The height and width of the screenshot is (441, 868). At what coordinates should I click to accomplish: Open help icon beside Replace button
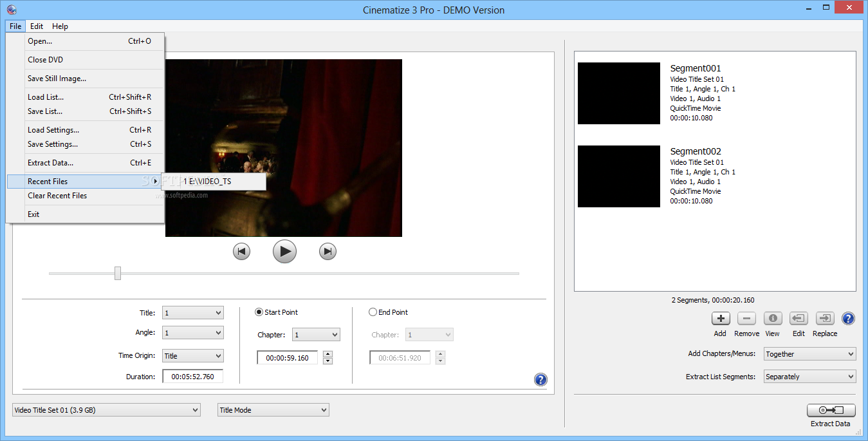pyautogui.click(x=849, y=318)
